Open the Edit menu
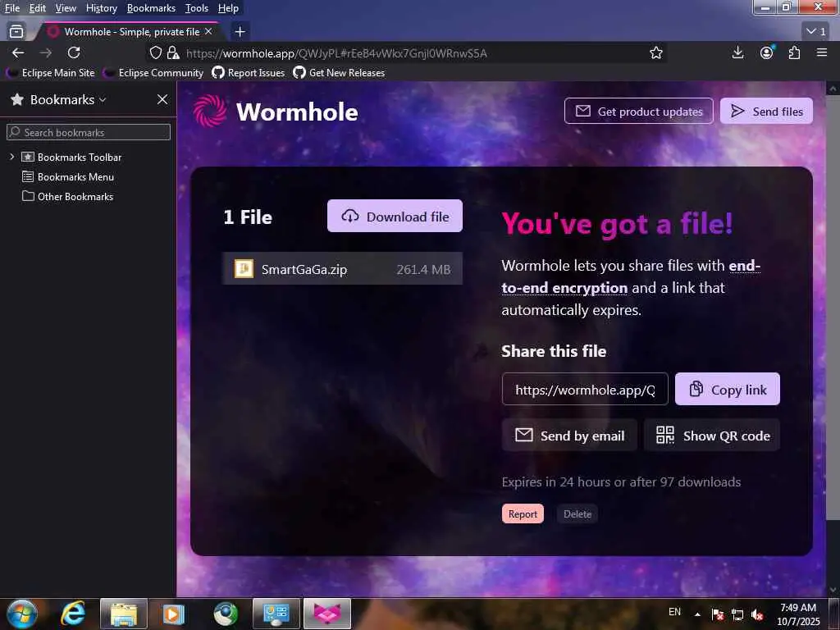 click(37, 8)
